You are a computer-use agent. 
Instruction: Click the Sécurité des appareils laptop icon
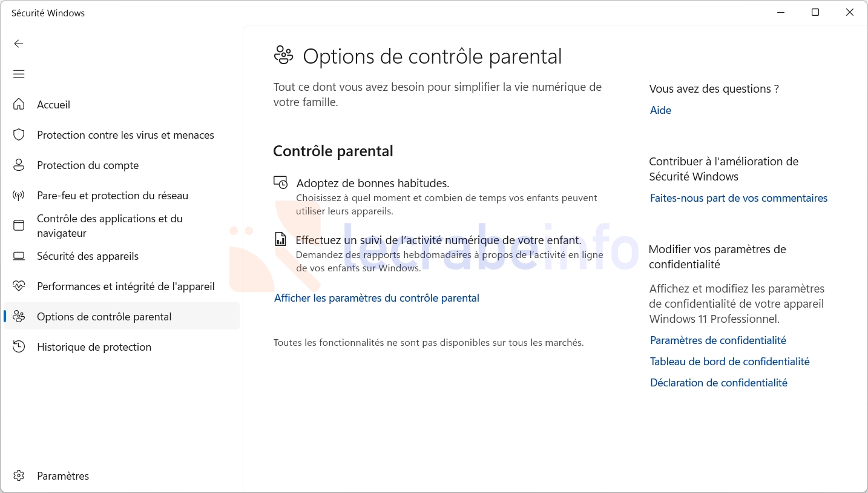pos(19,256)
